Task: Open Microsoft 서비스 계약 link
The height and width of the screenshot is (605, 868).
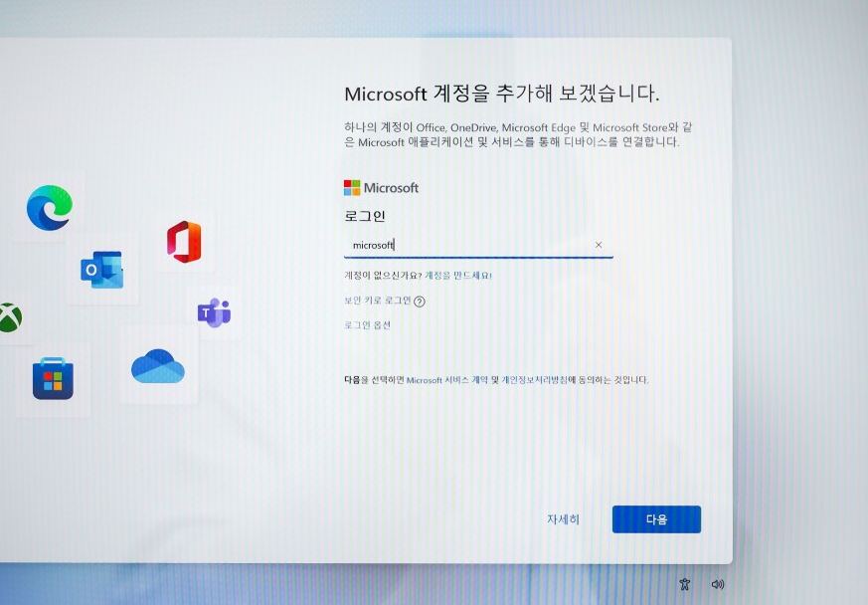Action: tap(447, 380)
